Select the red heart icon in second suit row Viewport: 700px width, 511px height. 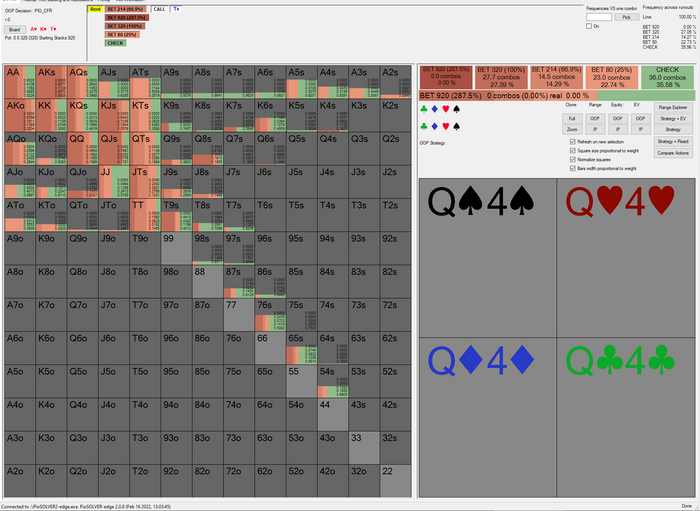tap(446, 127)
